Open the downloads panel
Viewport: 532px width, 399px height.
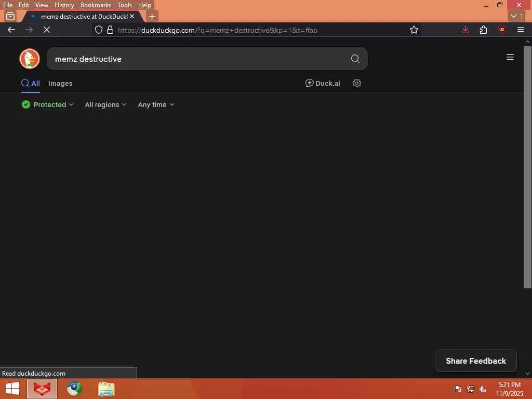tap(465, 30)
